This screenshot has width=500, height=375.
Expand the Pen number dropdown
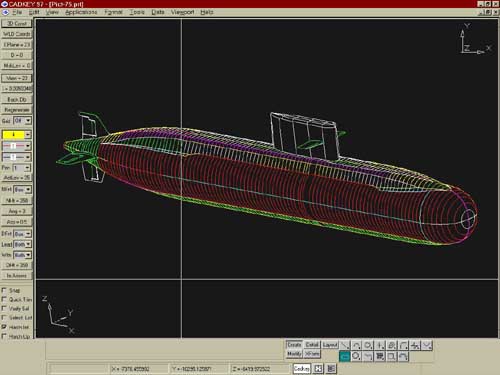pyautogui.click(x=22, y=168)
